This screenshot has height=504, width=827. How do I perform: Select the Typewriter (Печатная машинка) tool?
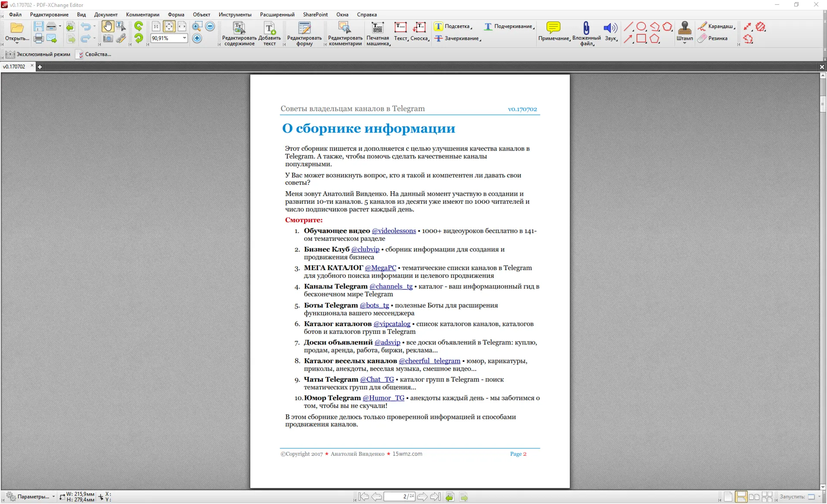(x=377, y=28)
